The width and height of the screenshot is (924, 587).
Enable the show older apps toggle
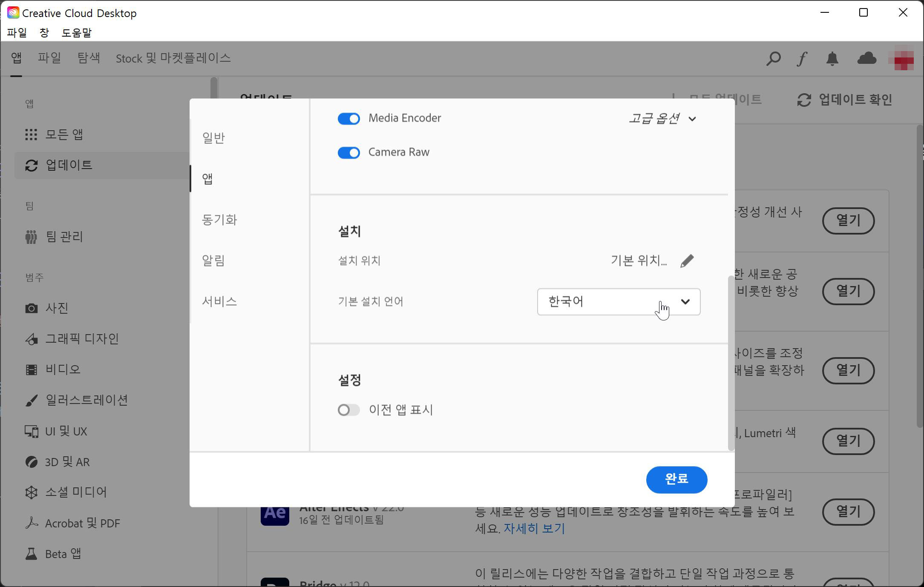point(348,410)
